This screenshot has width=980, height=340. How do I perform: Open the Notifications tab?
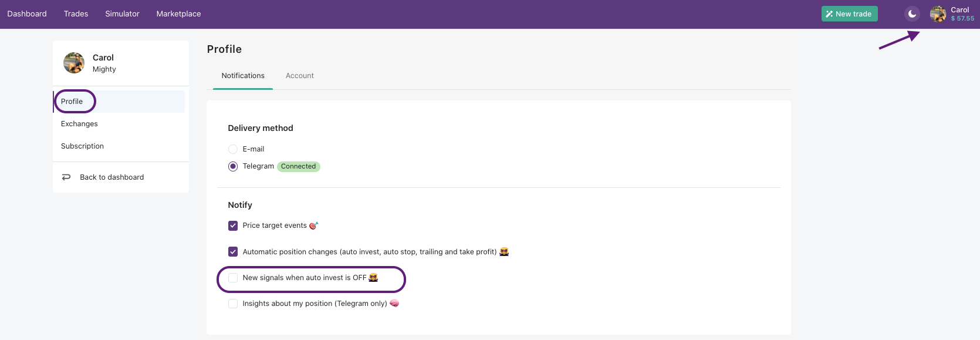click(x=243, y=76)
